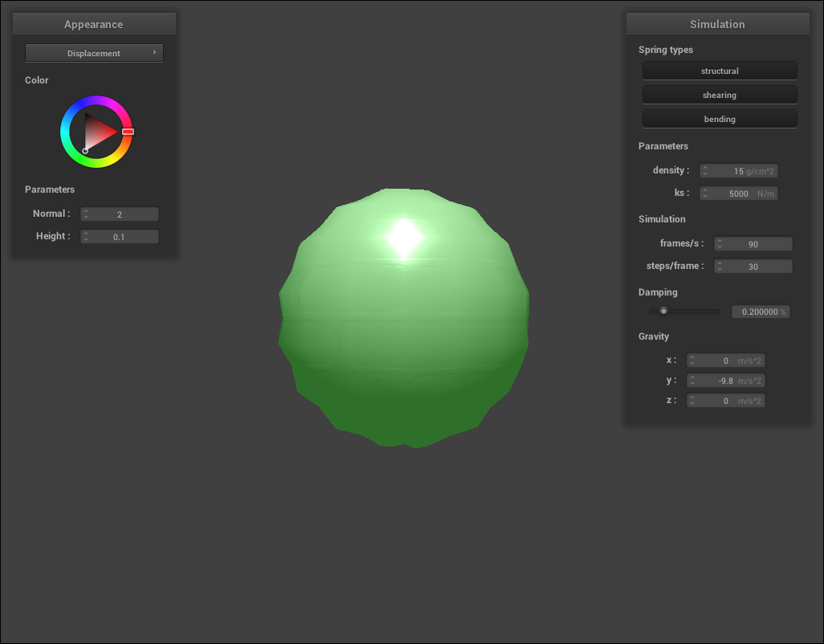Viewport: 824px width, 644px height.
Task: Click the density value field
Action: [x=738, y=171]
